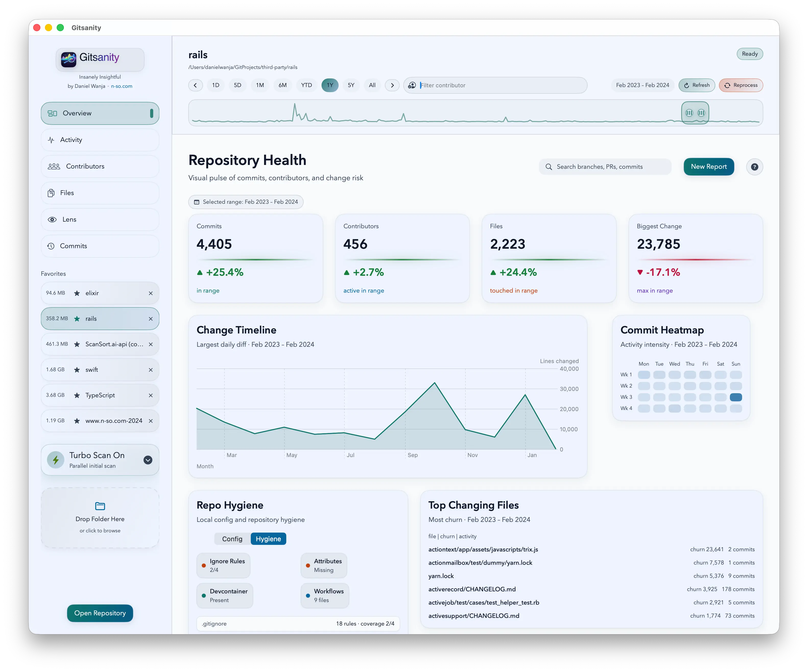
Task: Click the right pause handle on timeline range
Action: pyautogui.click(x=702, y=113)
